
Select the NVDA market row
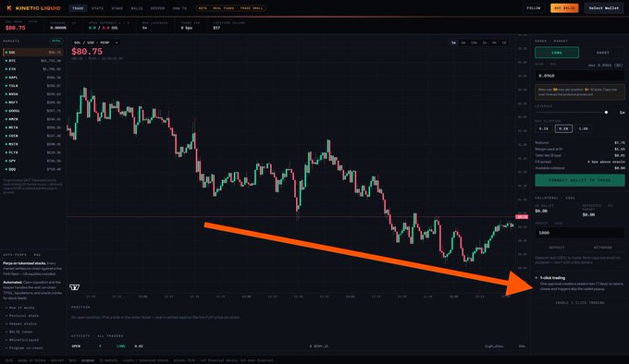click(33, 94)
